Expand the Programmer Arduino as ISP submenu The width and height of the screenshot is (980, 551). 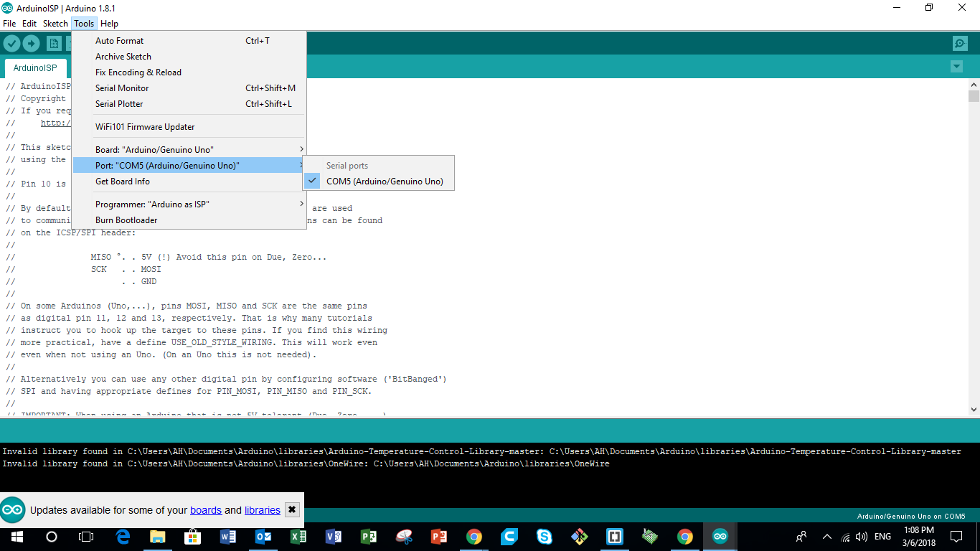[189, 204]
